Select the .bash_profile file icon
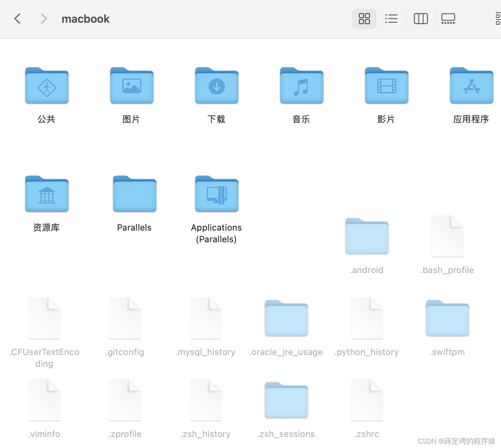Screen dimensions: 501x448 click(x=448, y=236)
